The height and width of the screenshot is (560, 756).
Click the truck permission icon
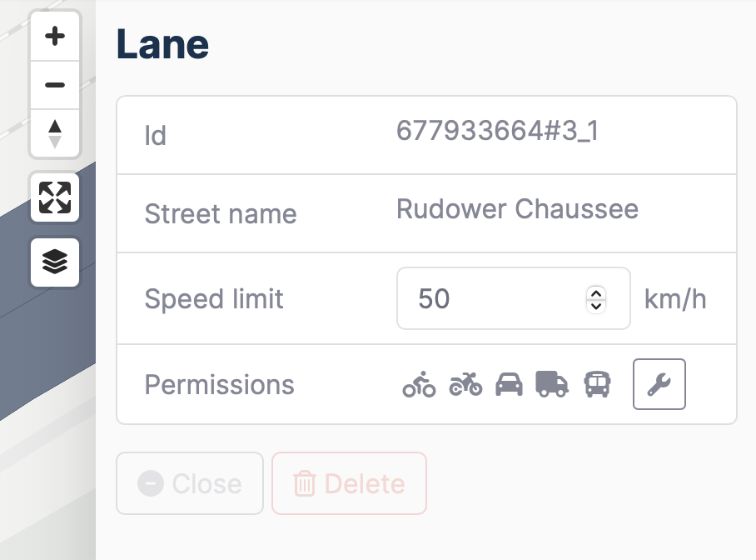coord(552,384)
